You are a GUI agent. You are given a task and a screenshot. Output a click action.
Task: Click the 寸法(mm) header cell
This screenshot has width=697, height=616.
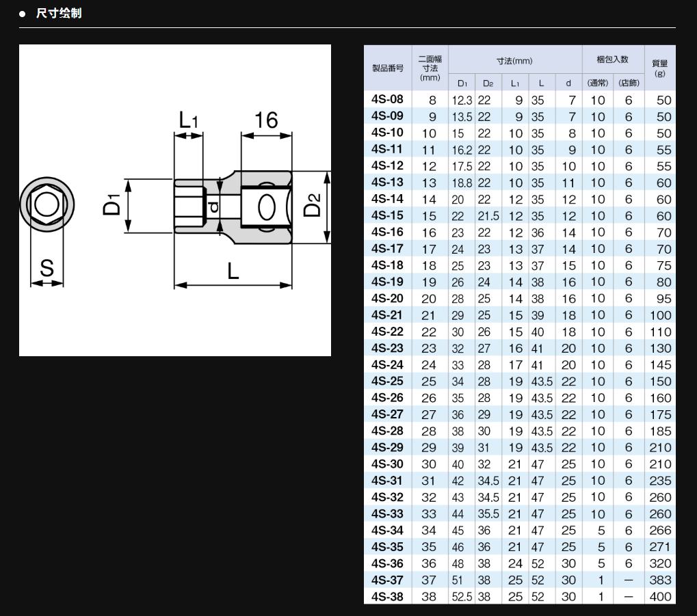[x=514, y=61]
